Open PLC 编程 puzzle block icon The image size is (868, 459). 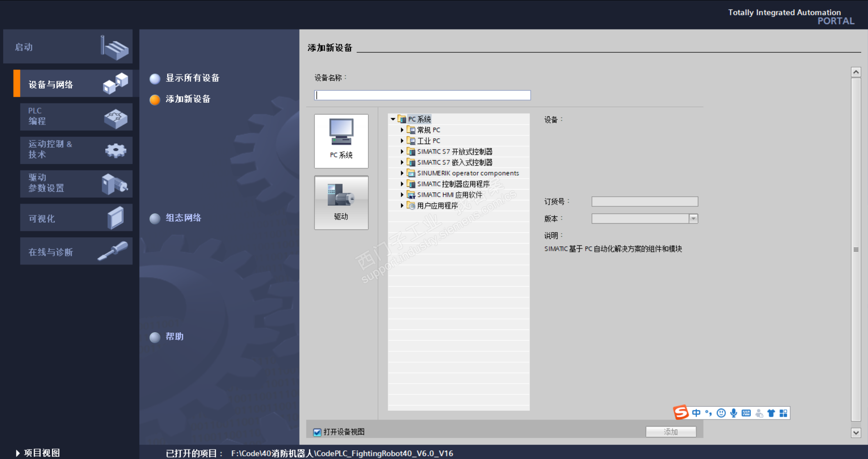115,118
